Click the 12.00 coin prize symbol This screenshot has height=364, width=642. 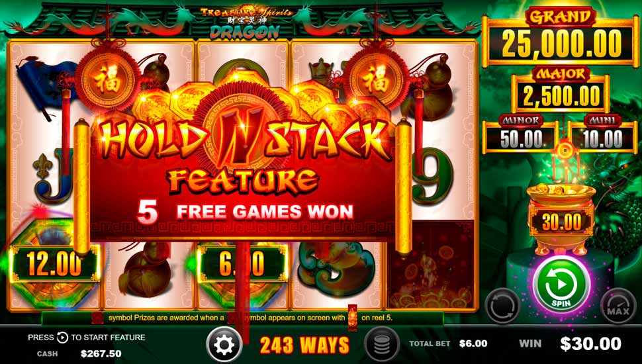[54, 264]
